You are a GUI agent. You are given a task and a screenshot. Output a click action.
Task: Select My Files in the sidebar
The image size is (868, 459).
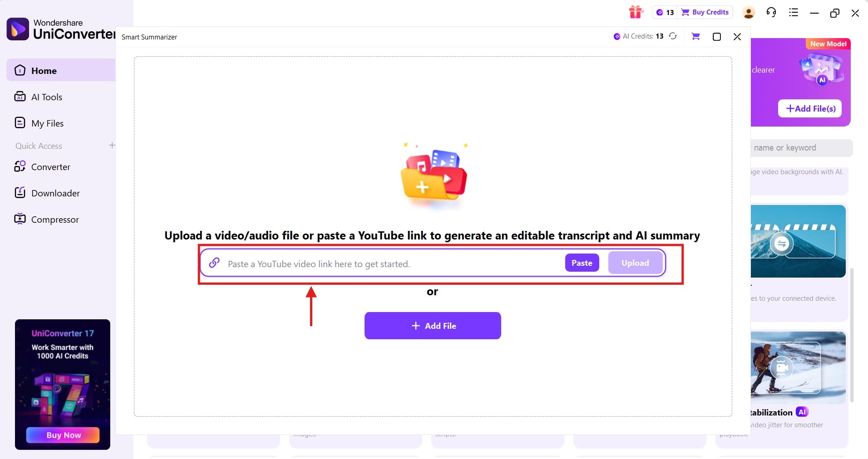47,123
